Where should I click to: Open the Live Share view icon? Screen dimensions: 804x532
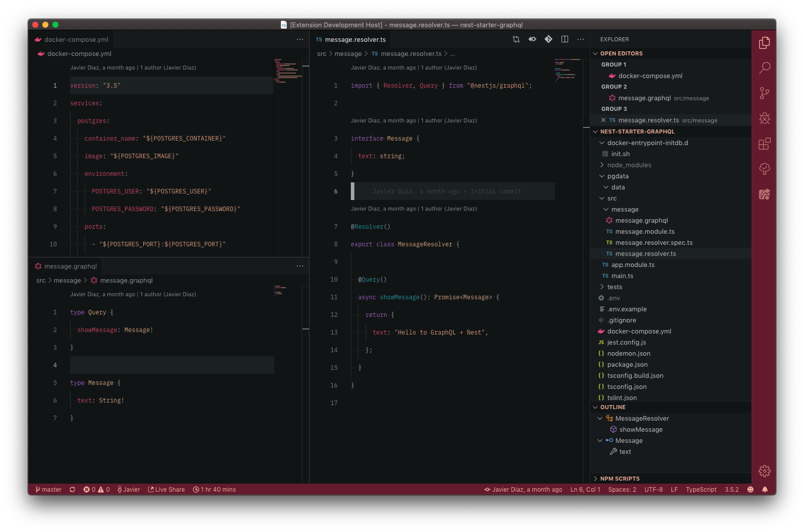coord(764,194)
